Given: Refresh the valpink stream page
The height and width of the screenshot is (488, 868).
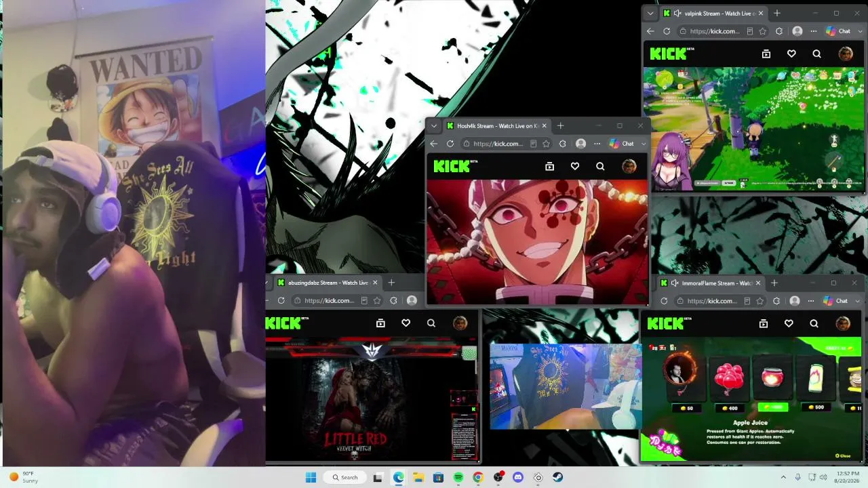Looking at the screenshot, I should pyautogui.click(x=667, y=31).
